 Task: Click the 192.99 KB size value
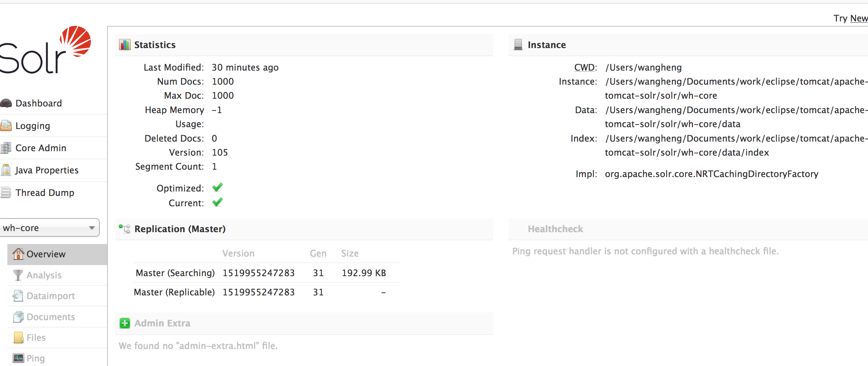(364, 273)
